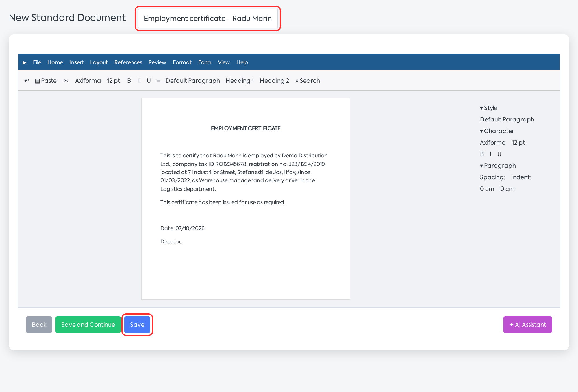
Task: Click the 'Date: 07/10/2026' line in the document
Action: click(x=182, y=228)
